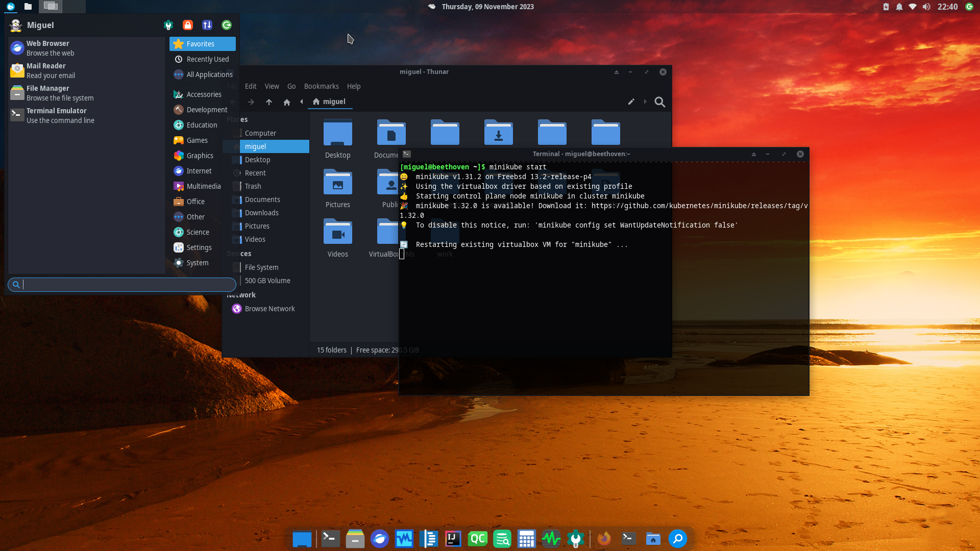Open the Development category
Viewport: 980px width, 551px height.
(203, 110)
